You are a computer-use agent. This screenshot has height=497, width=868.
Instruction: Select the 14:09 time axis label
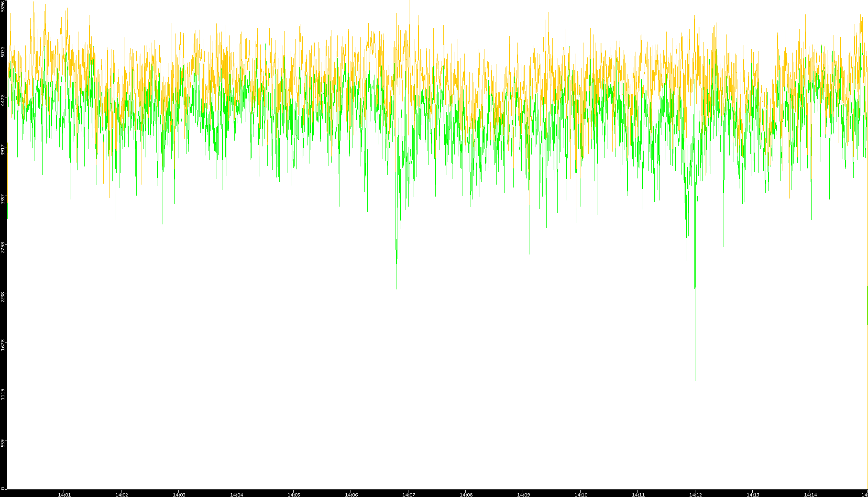523,495
